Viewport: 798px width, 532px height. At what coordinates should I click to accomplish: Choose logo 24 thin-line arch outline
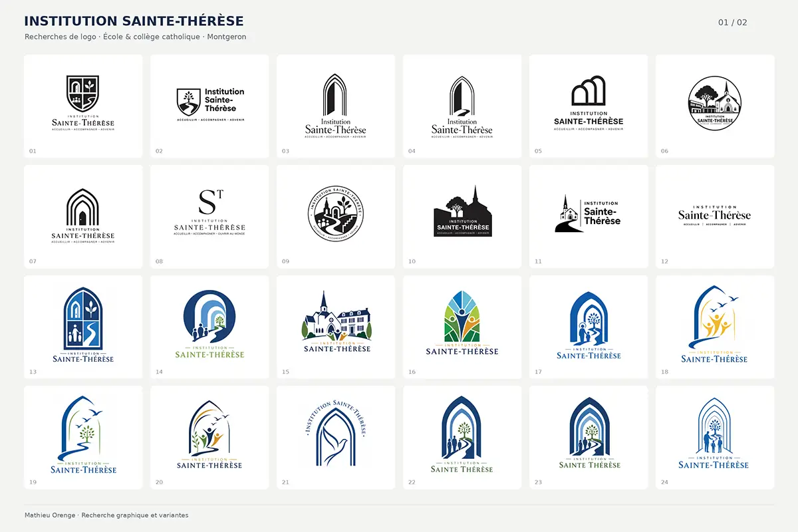715,438
